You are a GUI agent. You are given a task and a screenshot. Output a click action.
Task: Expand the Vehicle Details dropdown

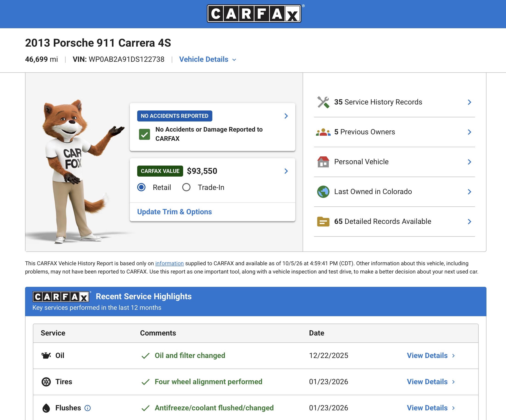coord(208,59)
